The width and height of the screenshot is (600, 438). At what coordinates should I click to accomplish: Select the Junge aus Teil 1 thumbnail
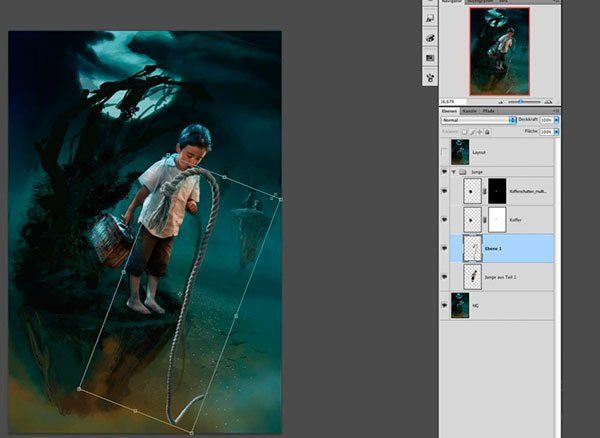473,277
